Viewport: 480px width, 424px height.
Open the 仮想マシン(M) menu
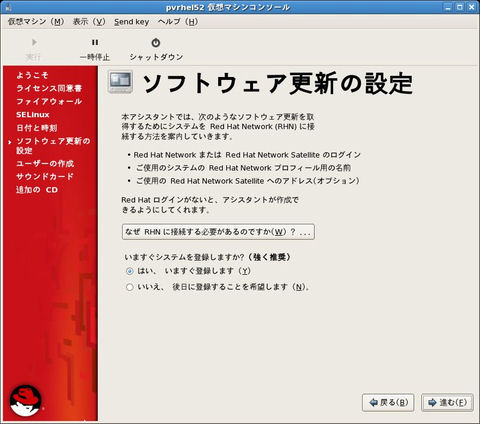pyautogui.click(x=36, y=22)
